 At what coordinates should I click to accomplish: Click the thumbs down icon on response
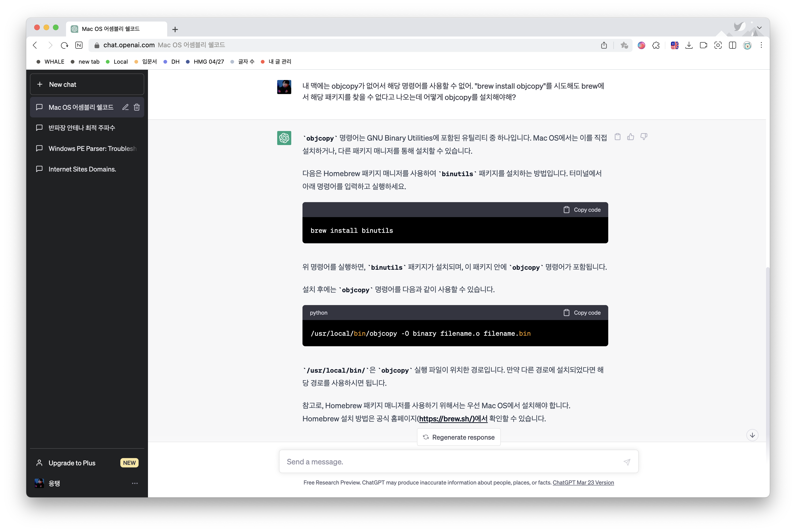pyautogui.click(x=644, y=137)
